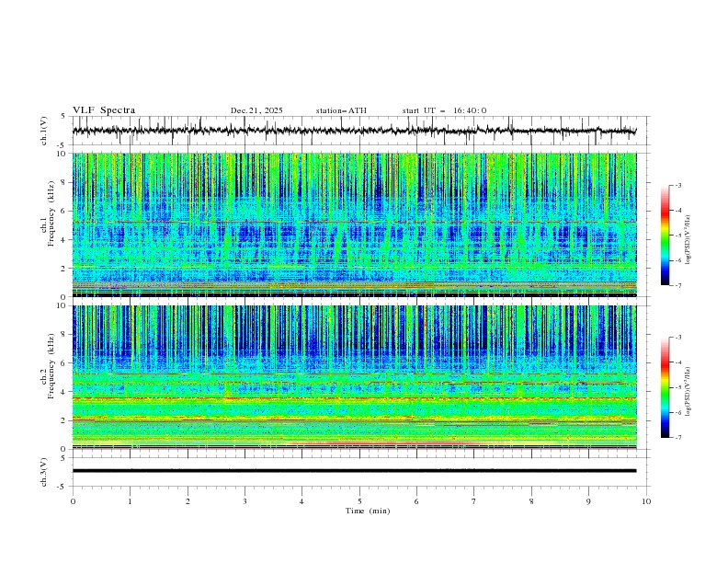This screenshot has height=563, width=728.
Task: Click the "start UT = 16:40:0" label
Action: click(444, 110)
